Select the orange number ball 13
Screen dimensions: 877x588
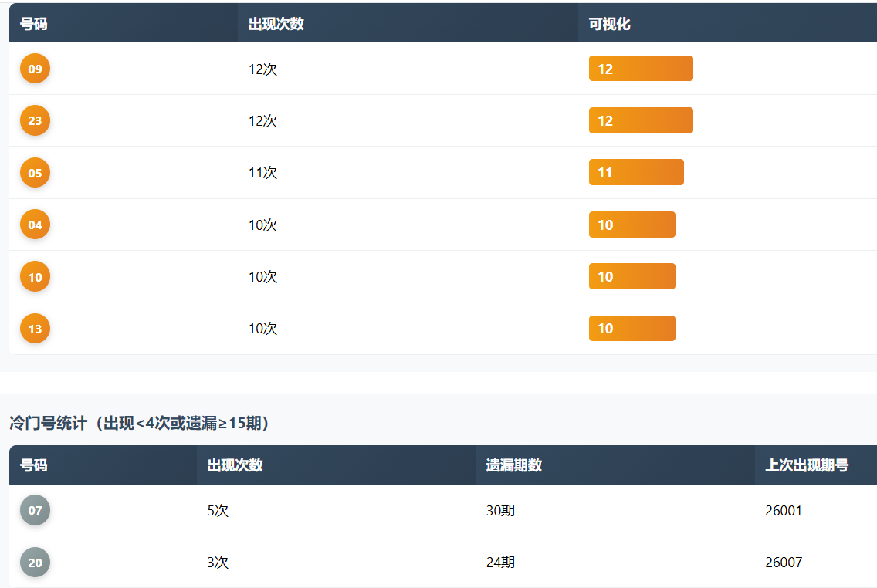pyautogui.click(x=35, y=329)
